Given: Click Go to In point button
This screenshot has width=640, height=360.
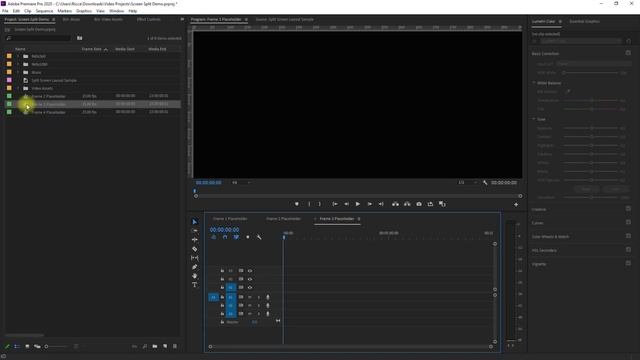Looking at the screenshot, I should coord(335,204).
